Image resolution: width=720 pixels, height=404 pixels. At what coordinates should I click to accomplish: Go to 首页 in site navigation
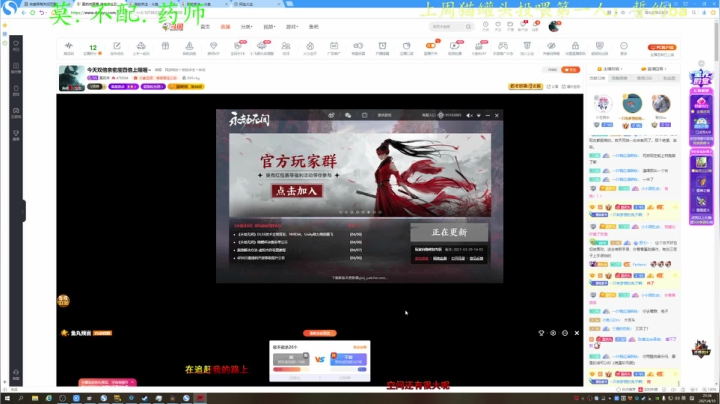pos(205,27)
